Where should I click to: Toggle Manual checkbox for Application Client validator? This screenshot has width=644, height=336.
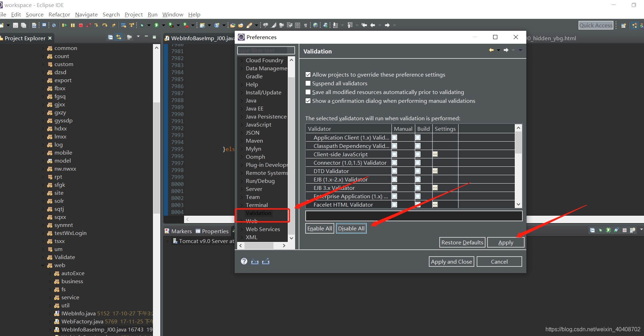[x=395, y=137]
